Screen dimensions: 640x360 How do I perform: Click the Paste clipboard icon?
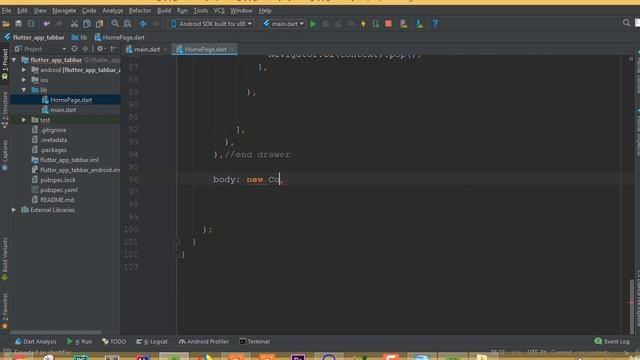coord(99,24)
